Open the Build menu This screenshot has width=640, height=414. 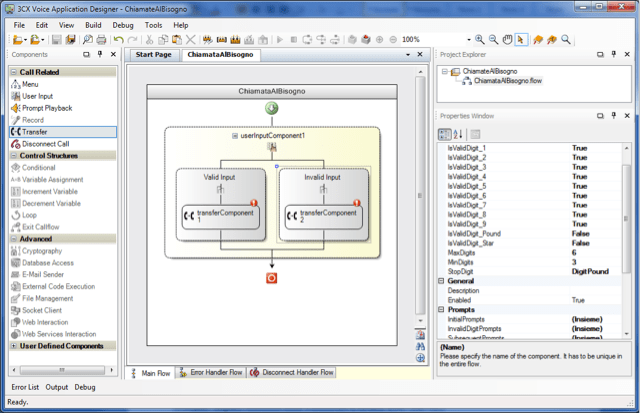point(93,25)
